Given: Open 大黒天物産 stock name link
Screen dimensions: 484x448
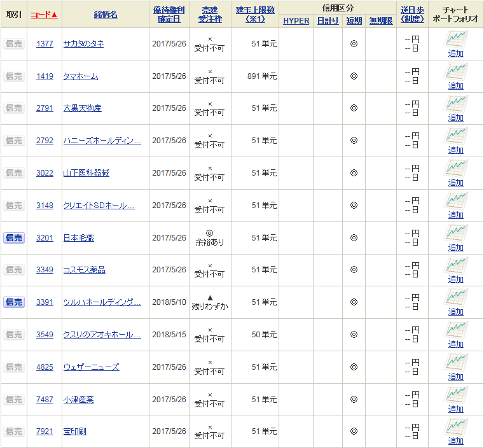Looking at the screenshot, I should (83, 108).
